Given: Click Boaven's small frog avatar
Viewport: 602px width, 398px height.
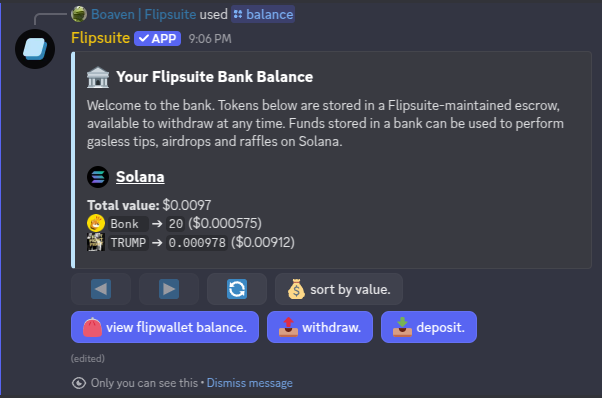Looking at the screenshot, I should (79, 14).
